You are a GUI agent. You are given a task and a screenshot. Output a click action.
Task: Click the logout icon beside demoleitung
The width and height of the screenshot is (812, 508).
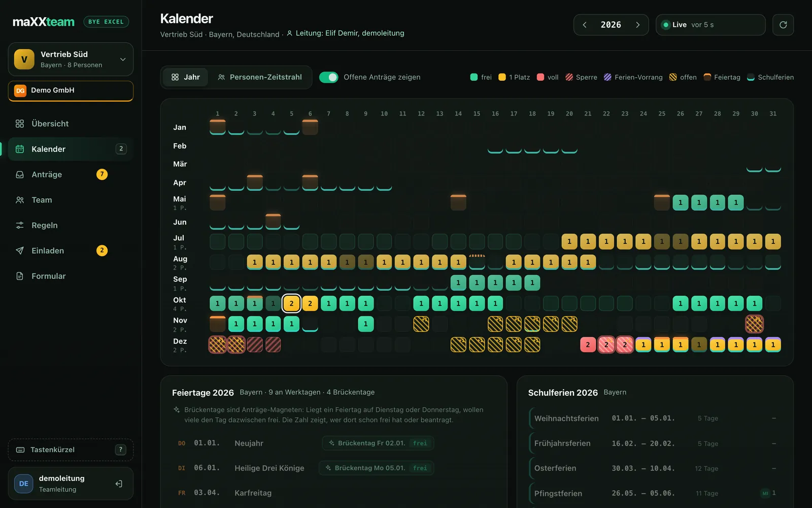click(x=119, y=484)
